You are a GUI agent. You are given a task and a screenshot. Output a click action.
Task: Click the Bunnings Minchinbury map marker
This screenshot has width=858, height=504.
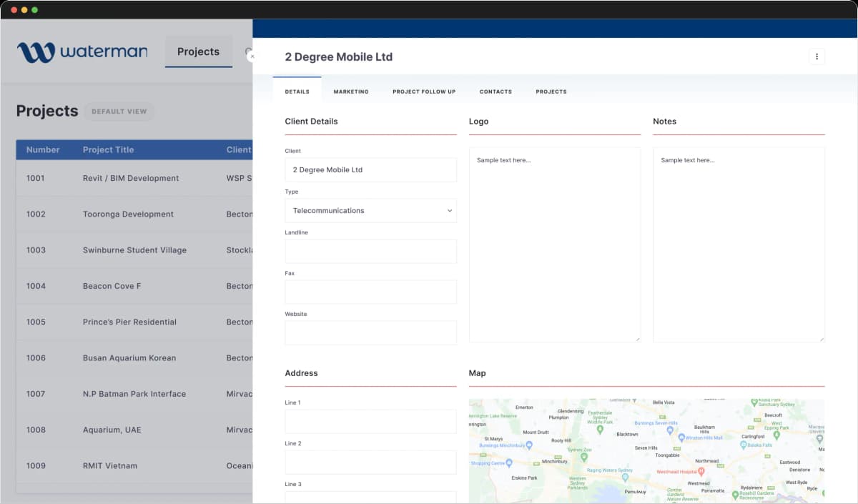(529, 445)
